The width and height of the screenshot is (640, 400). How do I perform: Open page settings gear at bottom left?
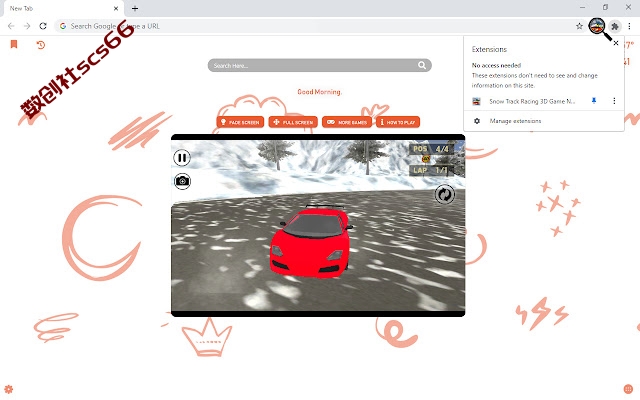[8, 389]
